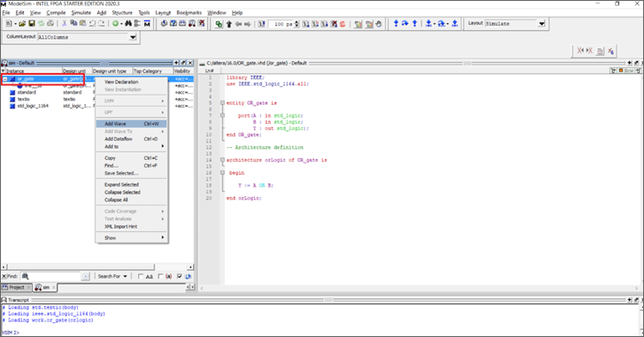Open the Simulate menu
This screenshot has height=337, width=644.
pyautogui.click(x=81, y=13)
